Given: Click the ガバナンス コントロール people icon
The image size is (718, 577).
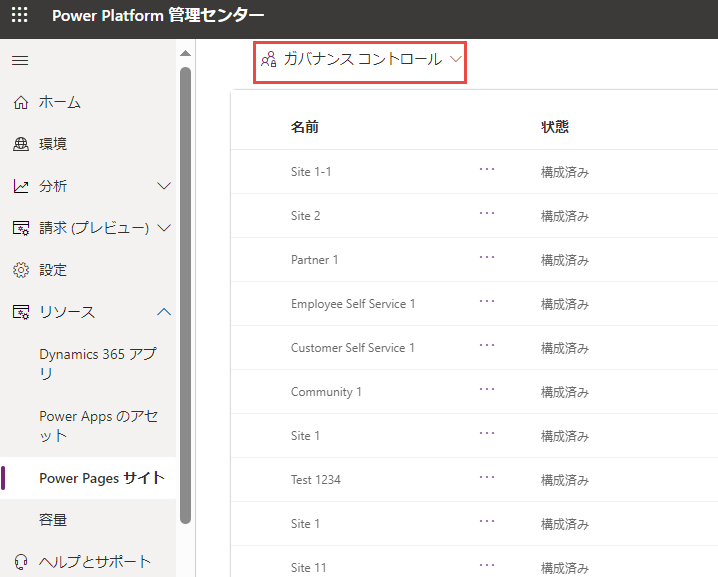Looking at the screenshot, I should pyautogui.click(x=269, y=60).
